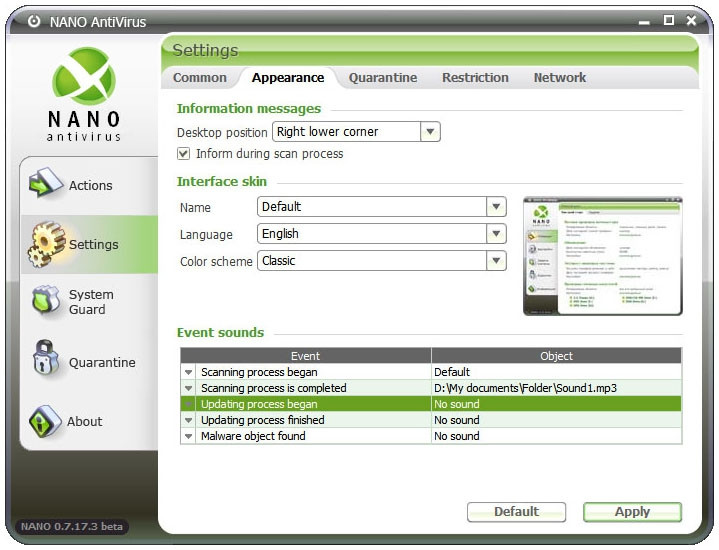This screenshot has height=550, width=719.
Task: Click the title bar power icon
Action: (34, 21)
